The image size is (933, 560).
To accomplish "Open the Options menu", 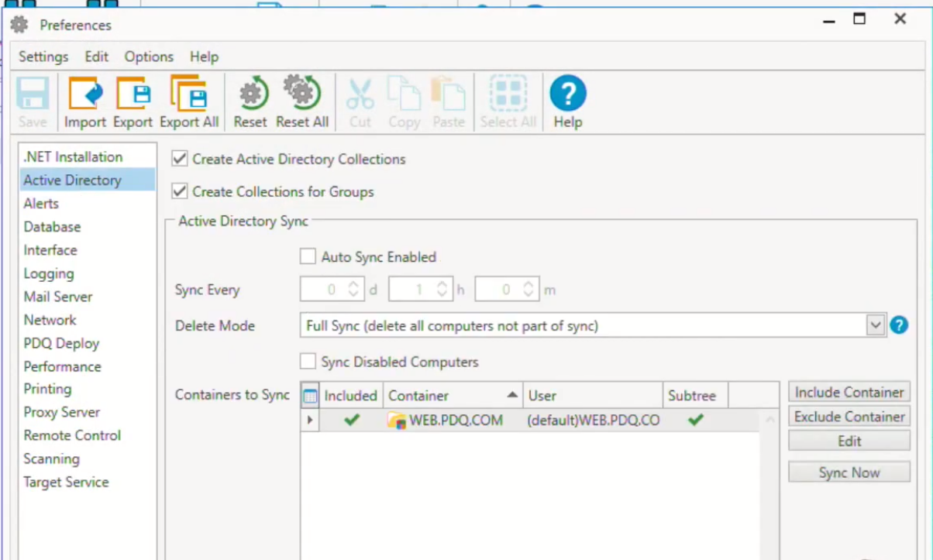I will [149, 57].
